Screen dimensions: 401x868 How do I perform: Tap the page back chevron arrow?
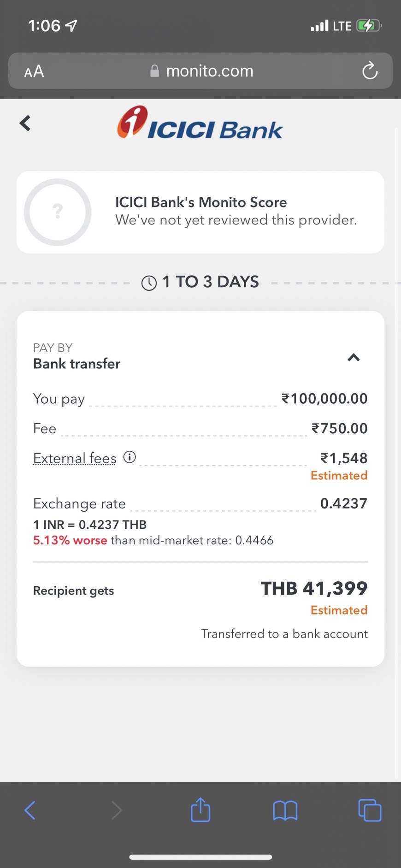(x=25, y=123)
